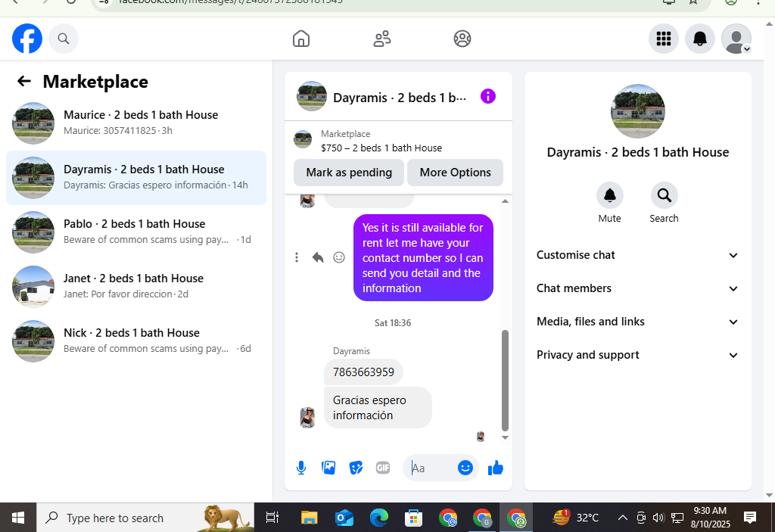The width and height of the screenshot is (775, 532).
Task: Open Microsoft Store from taskbar
Action: tap(414, 518)
